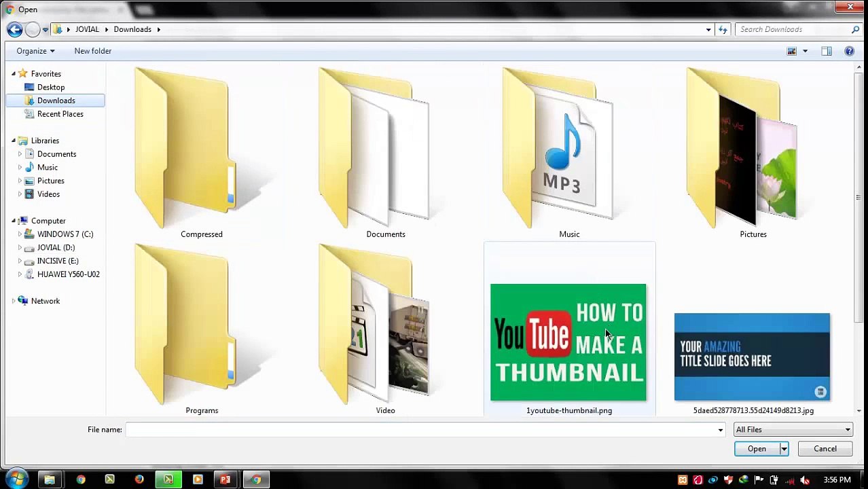Select Recent Places
This screenshot has height=489, width=868.
tap(60, 114)
